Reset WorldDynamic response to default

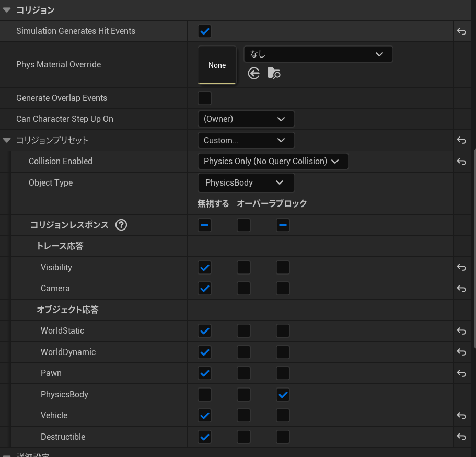point(461,352)
